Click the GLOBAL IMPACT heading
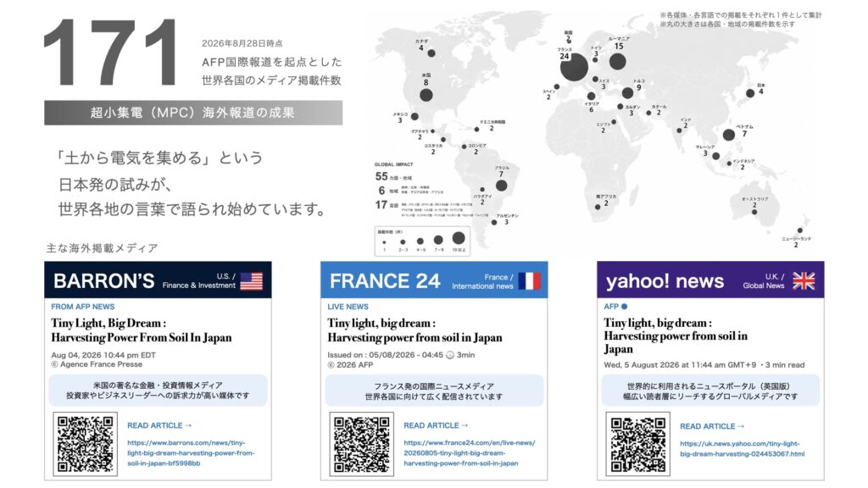This screenshot has width=868, height=488. pyautogui.click(x=393, y=164)
